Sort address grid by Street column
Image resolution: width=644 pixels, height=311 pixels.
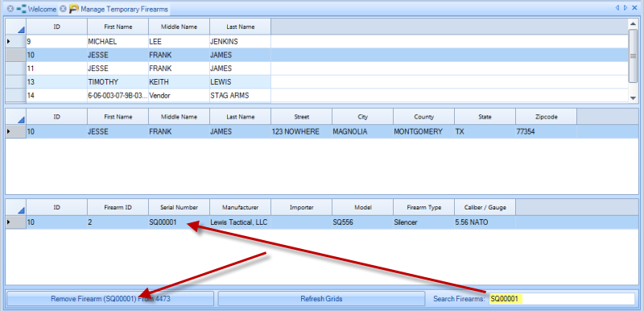click(x=301, y=117)
